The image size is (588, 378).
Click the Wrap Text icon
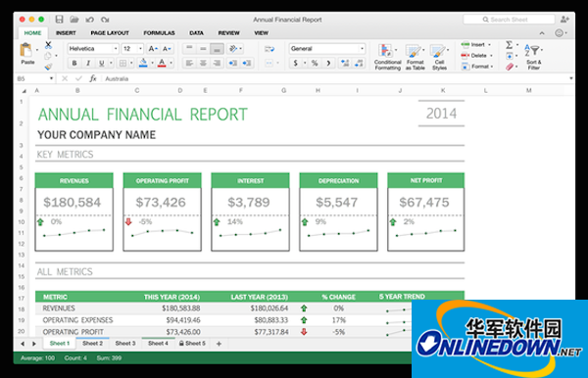(269, 49)
